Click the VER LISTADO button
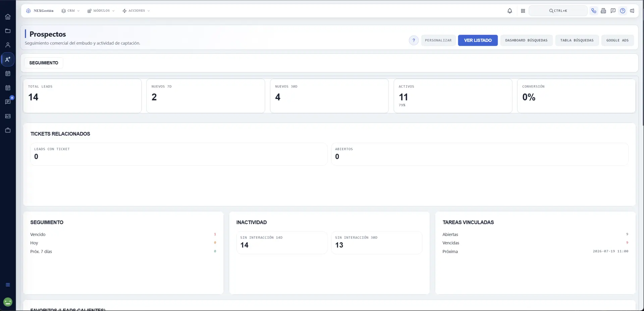 coord(478,40)
